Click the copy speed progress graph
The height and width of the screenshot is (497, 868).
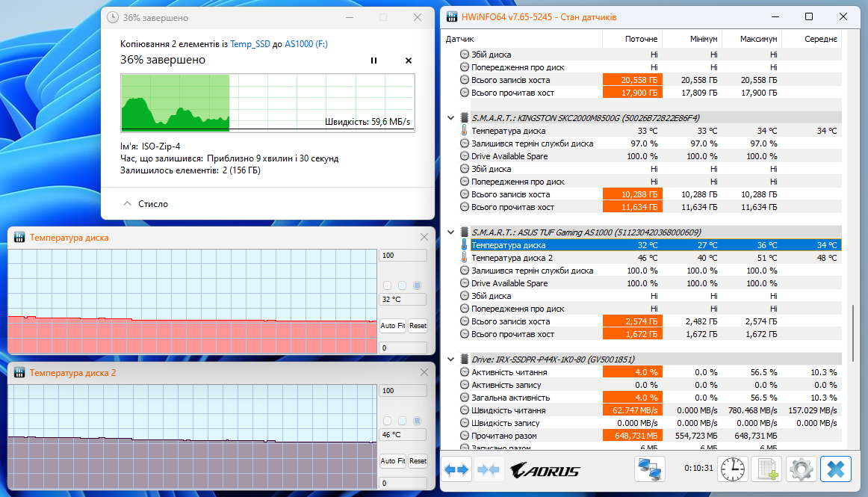click(x=268, y=103)
